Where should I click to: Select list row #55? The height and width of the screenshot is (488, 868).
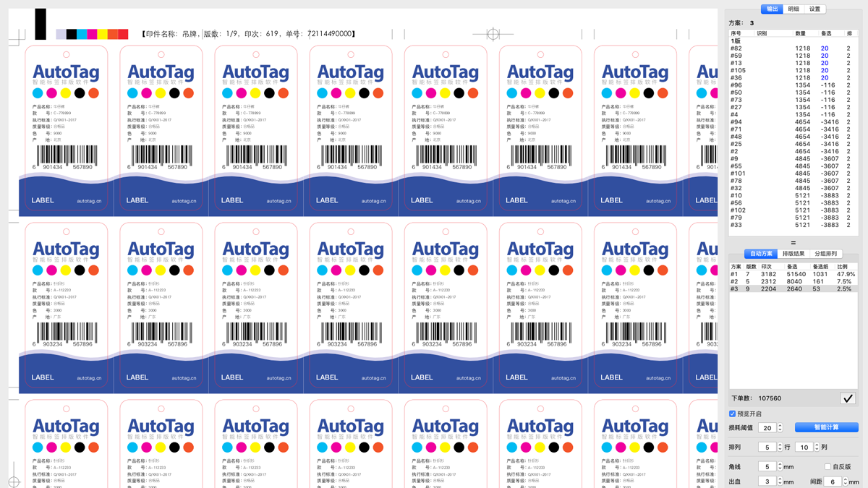(x=793, y=166)
